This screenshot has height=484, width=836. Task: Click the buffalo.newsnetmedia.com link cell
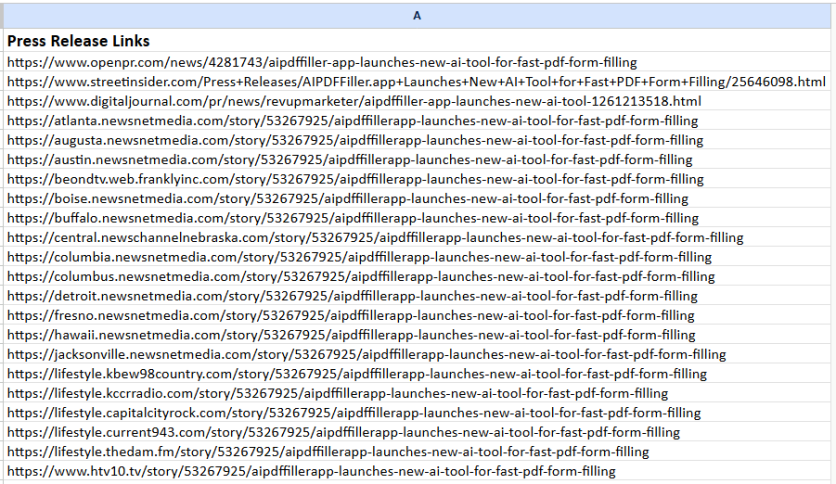[x=417, y=218]
